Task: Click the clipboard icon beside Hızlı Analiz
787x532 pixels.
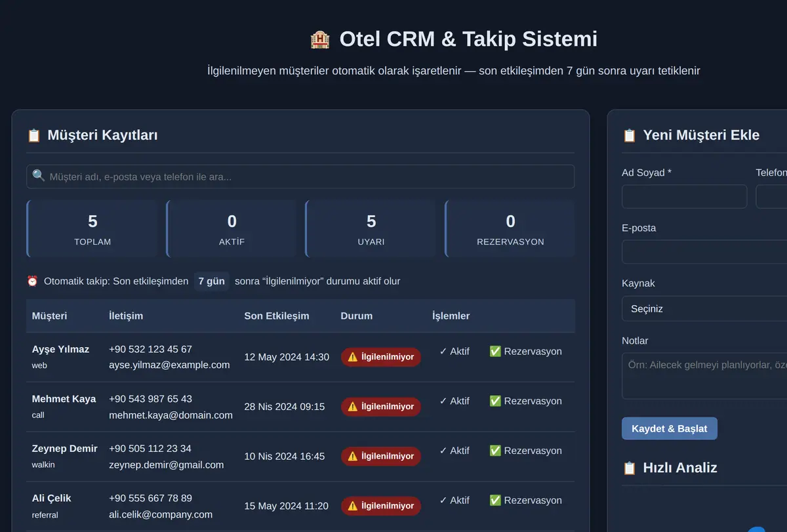Action: (629, 468)
